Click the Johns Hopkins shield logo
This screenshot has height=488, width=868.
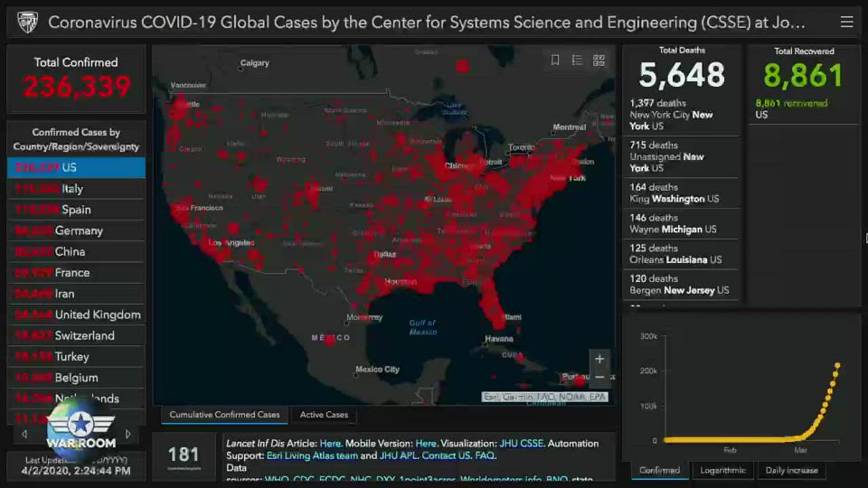tap(27, 22)
